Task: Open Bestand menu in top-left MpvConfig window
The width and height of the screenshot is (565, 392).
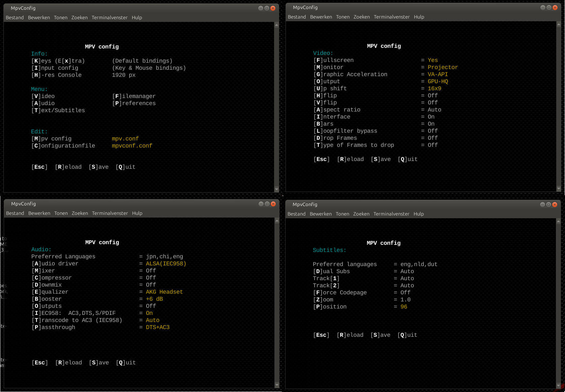Action: click(15, 18)
